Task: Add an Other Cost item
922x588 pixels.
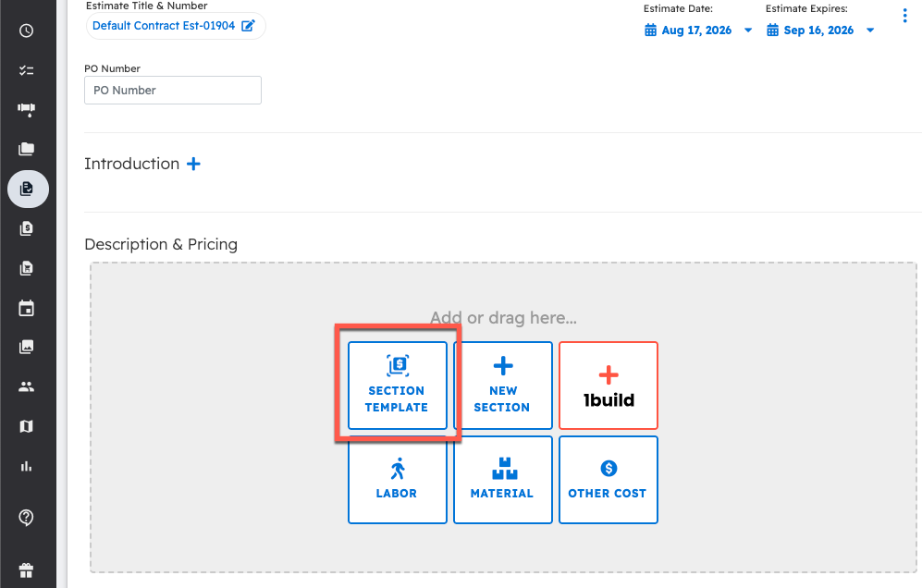Action: click(608, 480)
